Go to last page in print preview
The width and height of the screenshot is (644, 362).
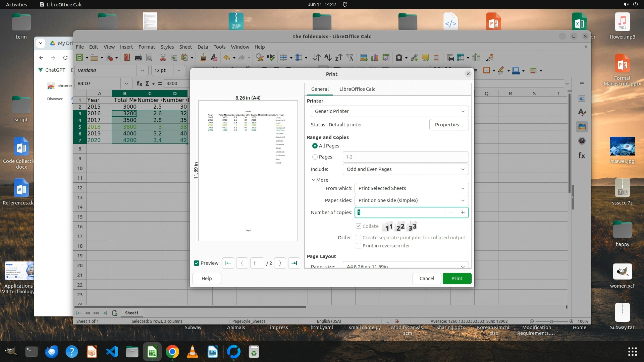click(x=294, y=263)
